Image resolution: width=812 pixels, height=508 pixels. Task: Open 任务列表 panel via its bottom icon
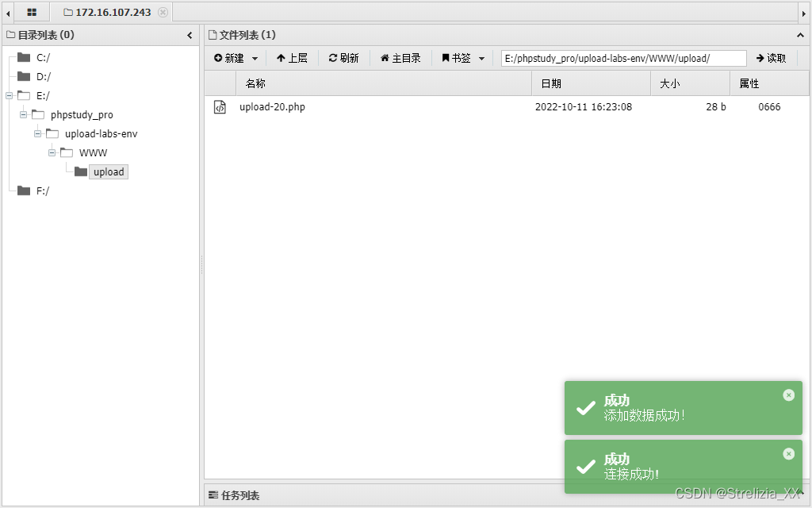(x=213, y=495)
